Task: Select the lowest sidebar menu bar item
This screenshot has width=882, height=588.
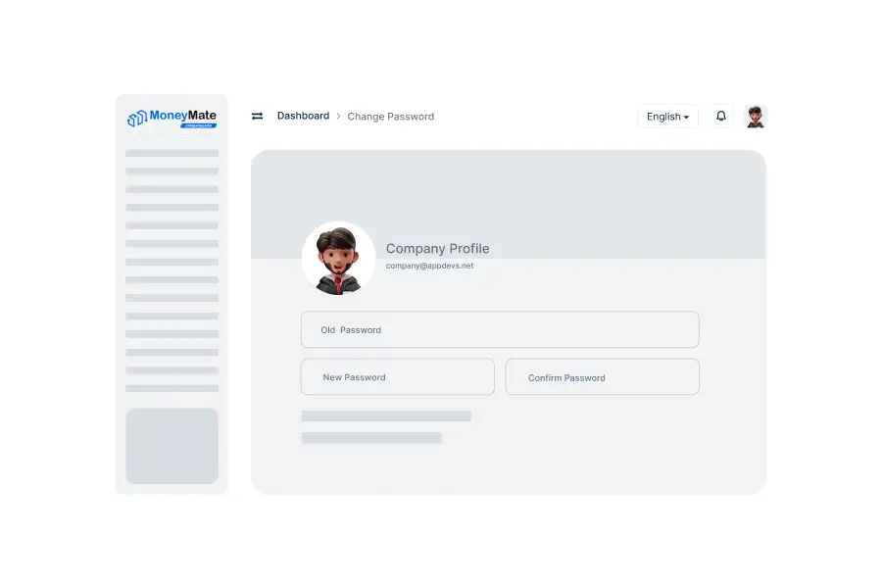Action: tap(171, 389)
